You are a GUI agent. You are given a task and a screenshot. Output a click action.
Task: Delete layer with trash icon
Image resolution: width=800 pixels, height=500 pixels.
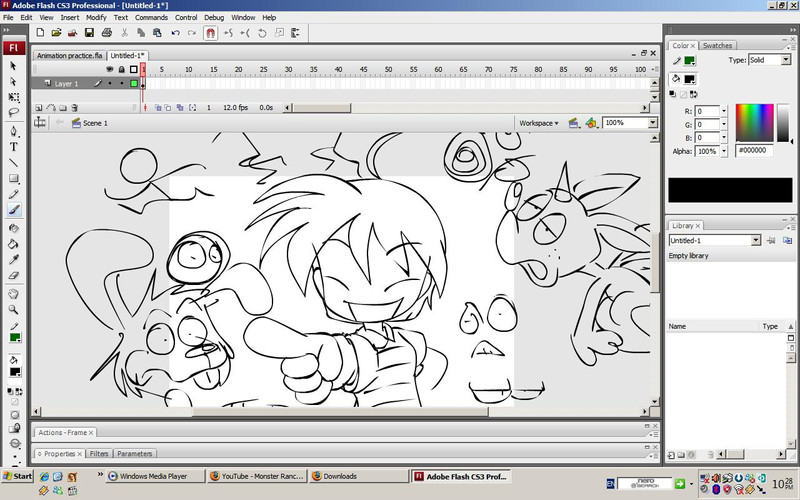click(74, 108)
